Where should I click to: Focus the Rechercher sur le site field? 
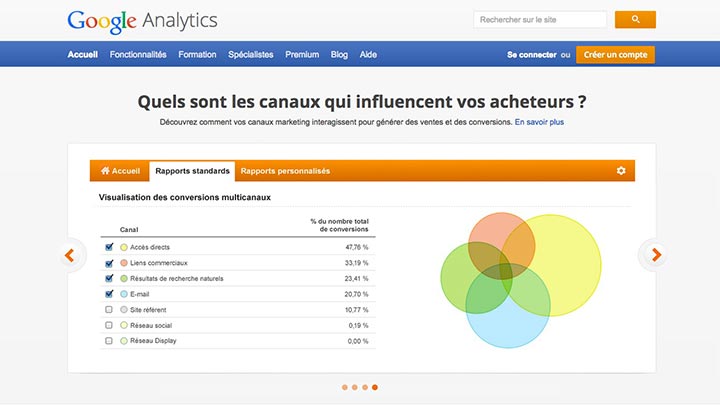(x=540, y=19)
